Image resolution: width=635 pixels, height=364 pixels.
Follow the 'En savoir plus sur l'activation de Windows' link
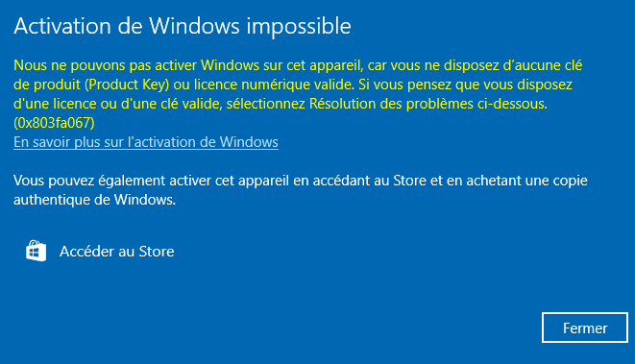click(x=146, y=142)
